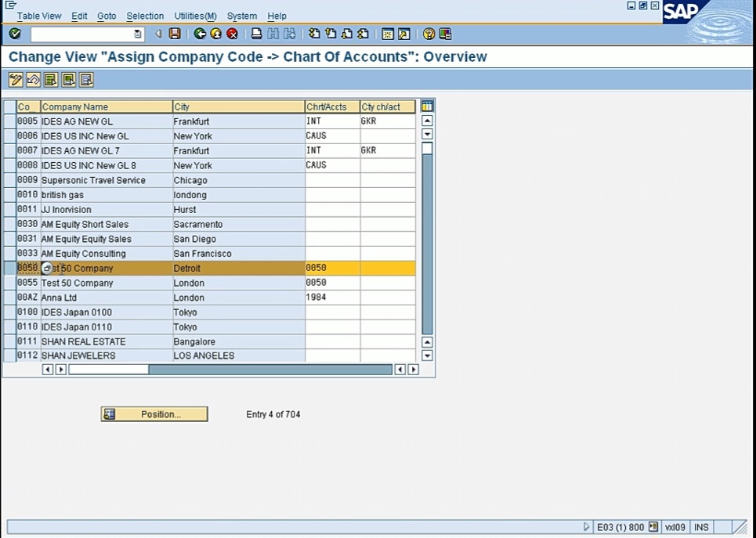Collapse the command field with the triangle arrow
Image resolution: width=756 pixels, height=538 pixels.
tap(157, 34)
